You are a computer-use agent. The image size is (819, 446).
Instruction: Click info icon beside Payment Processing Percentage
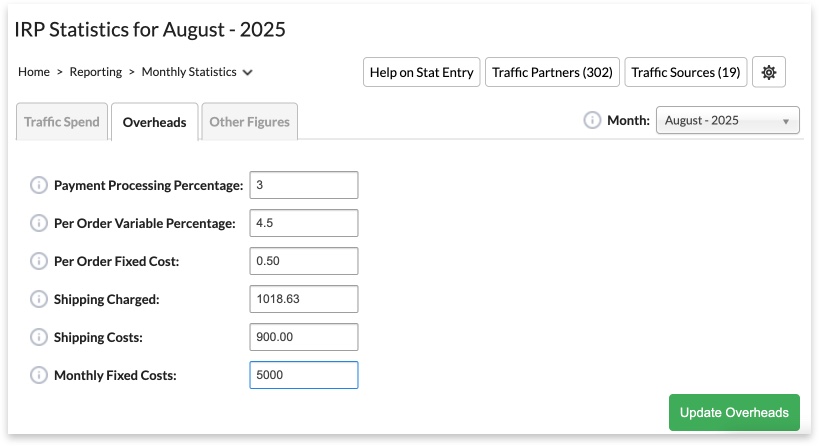(39, 185)
